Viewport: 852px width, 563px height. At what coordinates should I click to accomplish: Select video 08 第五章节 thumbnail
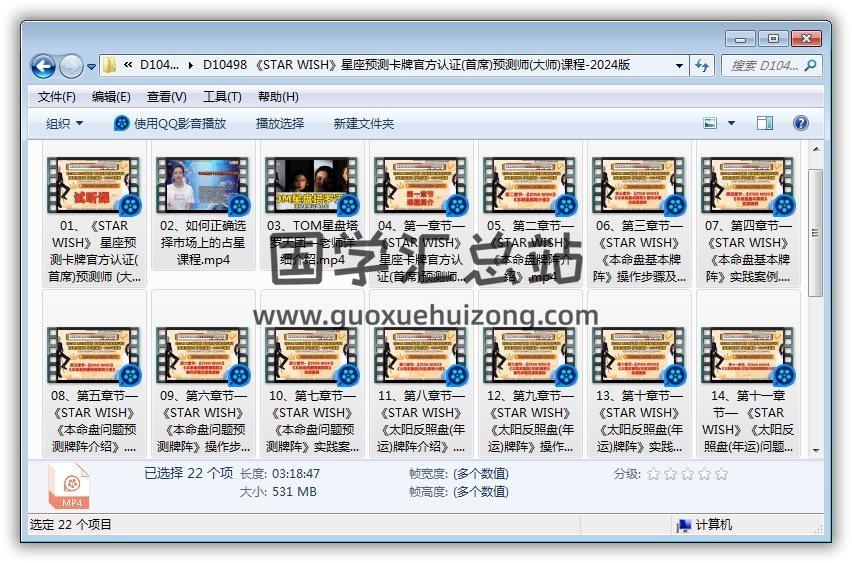point(93,355)
